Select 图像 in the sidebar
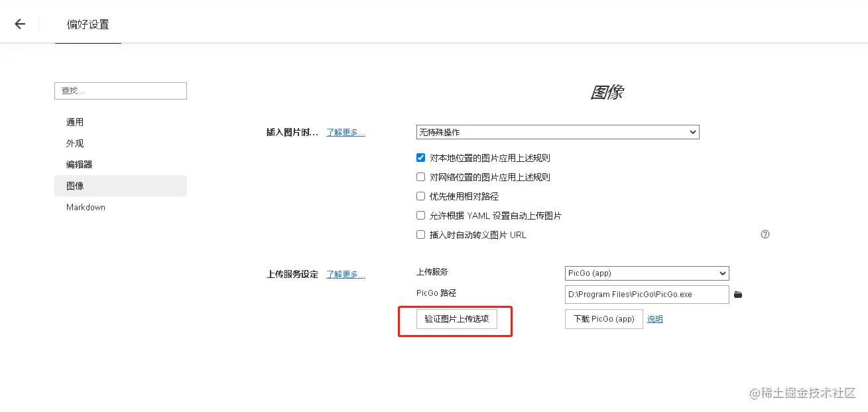The image size is (868, 412). point(121,186)
